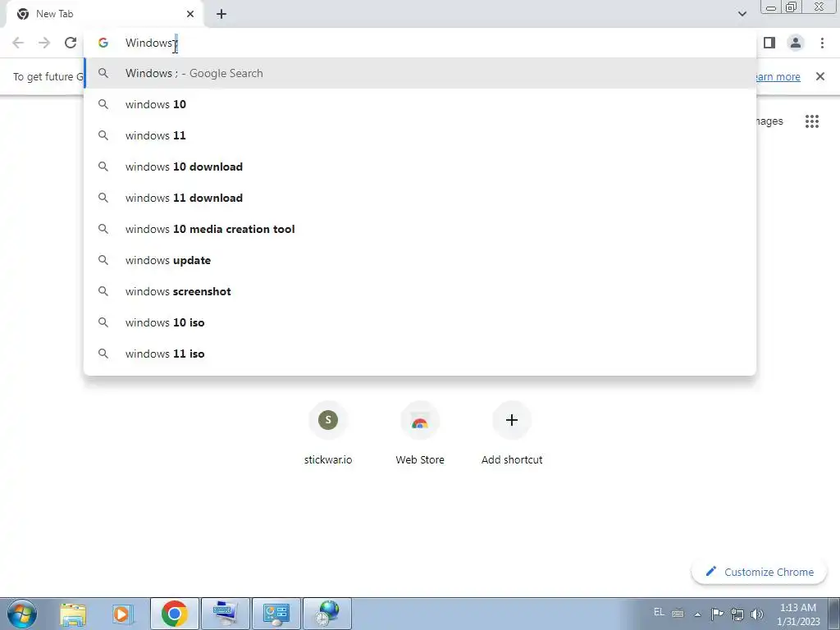Pick 'windows 11 download' suggestion
This screenshot has width=840, height=630.
coord(420,198)
